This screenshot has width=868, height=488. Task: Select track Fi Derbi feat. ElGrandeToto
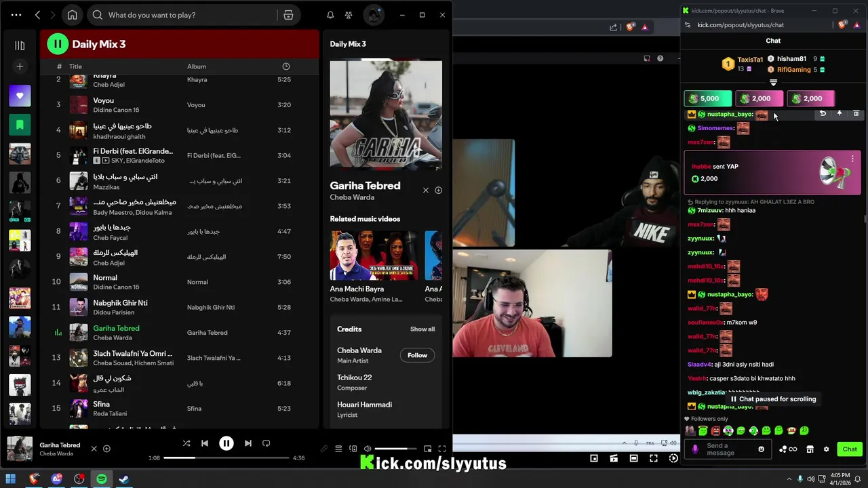(x=180, y=155)
